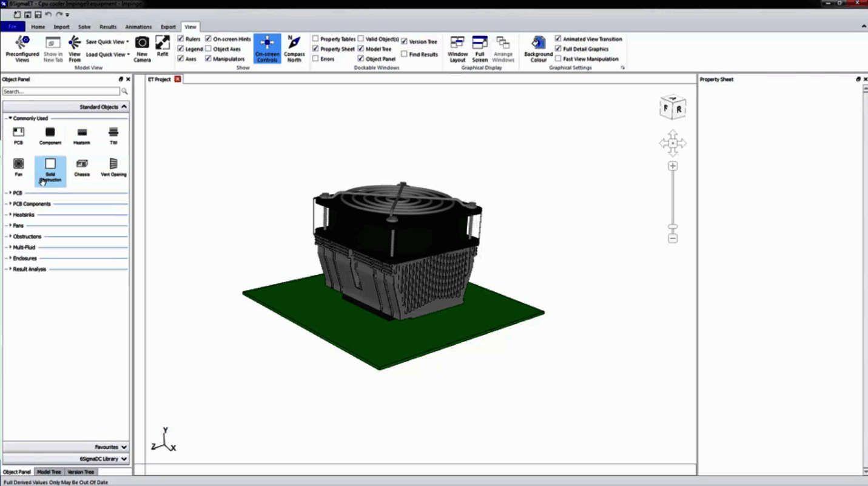Select the Chassis object tool
Viewport: 868px width, 486px height.
click(x=81, y=164)
